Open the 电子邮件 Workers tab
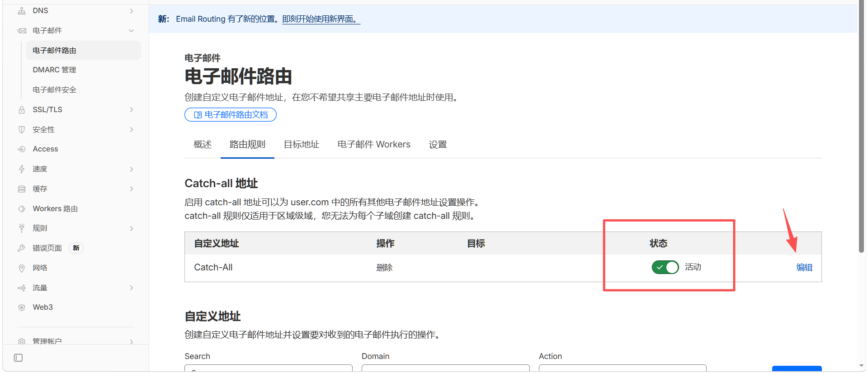The image size is (868, 373). (374, 145)
